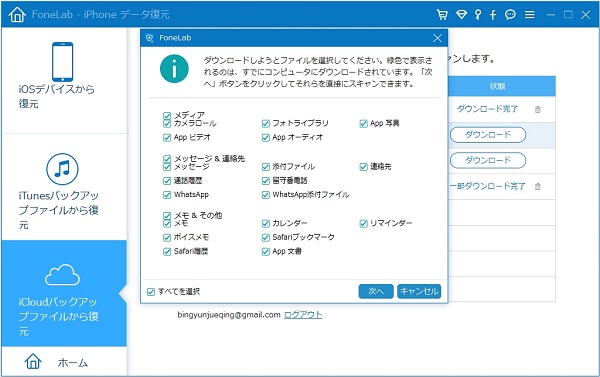
Task: Click the ダウンロード button below highlighted row
Action: tap(488, 160)
